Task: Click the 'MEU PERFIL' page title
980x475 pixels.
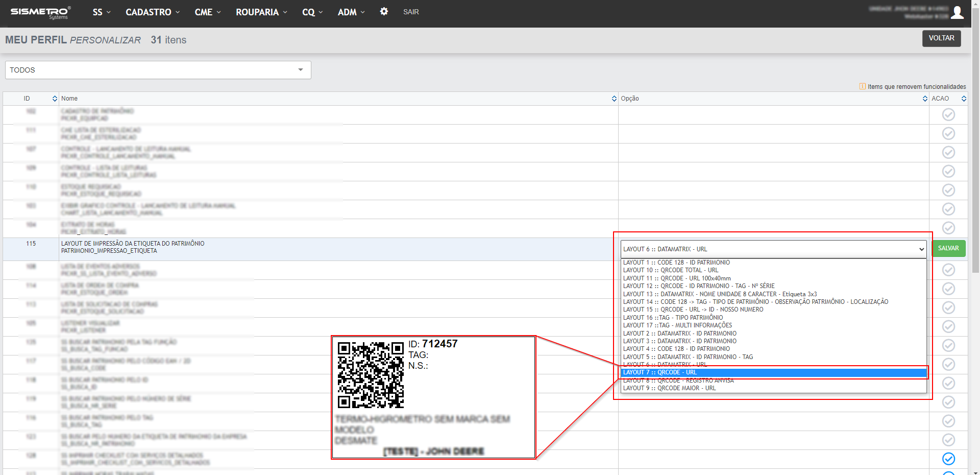Action: point(36,40)
